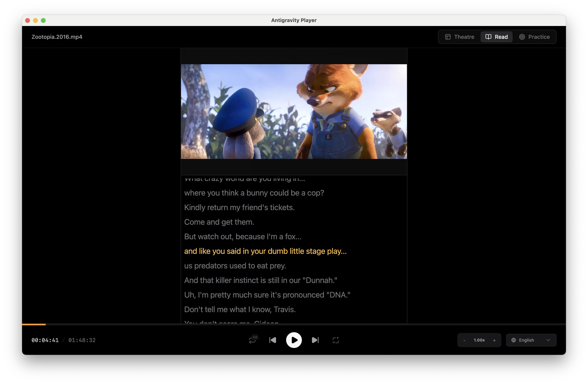
Task: Increase playback speed with plus button
Action: (x=494, y=340)
